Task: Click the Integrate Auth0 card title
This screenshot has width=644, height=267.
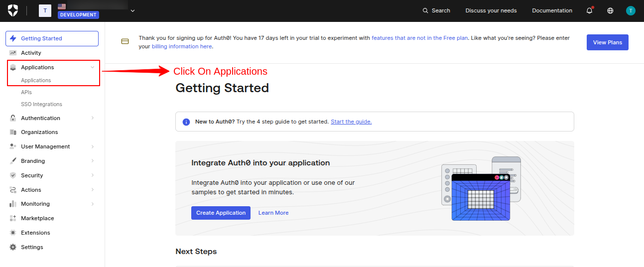Action: (x=260, y=163)
